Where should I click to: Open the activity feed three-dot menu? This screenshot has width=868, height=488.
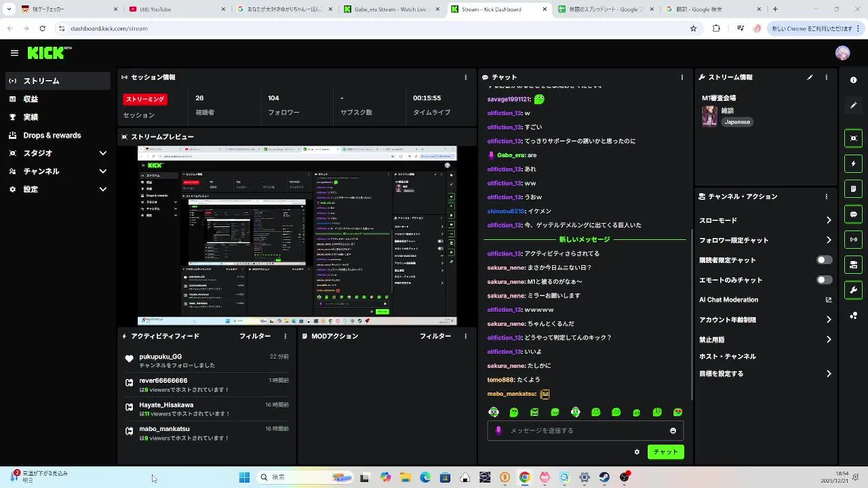(x=285, y=336)
